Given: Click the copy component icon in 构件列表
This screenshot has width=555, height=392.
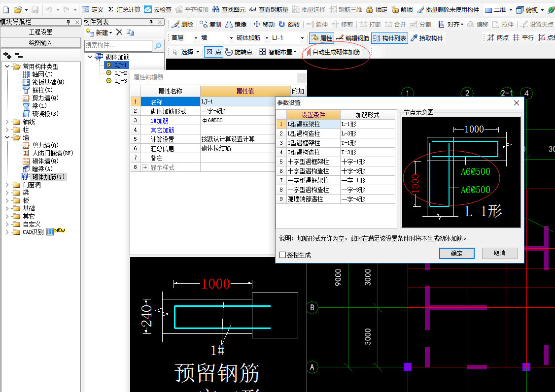Looking at the screenshot, I should (130, 33).
